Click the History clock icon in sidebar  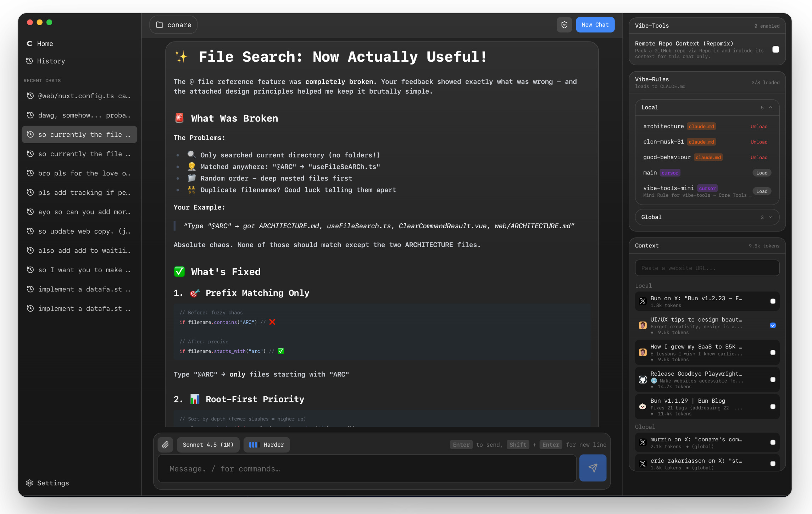point(30,61)
